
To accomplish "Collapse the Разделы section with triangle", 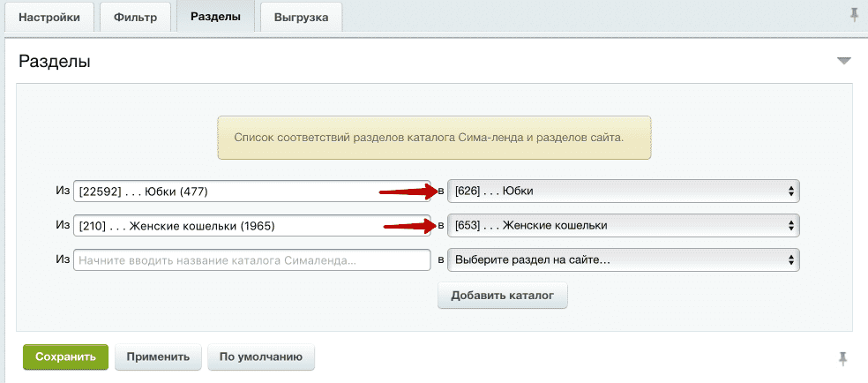I will [844, 61].
